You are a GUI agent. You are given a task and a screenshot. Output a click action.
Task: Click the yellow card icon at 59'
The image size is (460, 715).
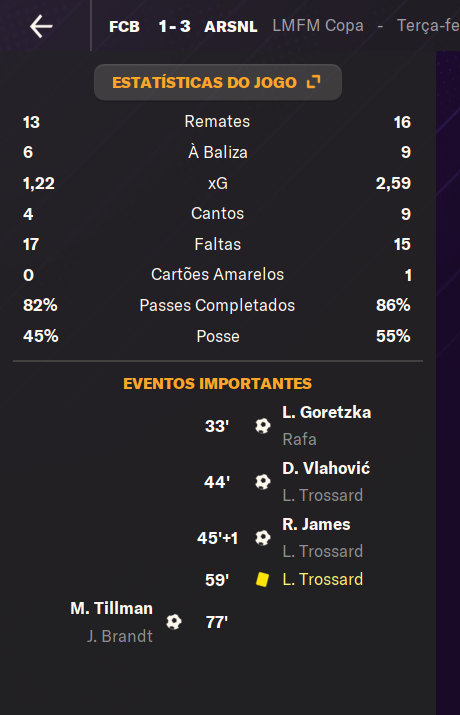(262, 580)
